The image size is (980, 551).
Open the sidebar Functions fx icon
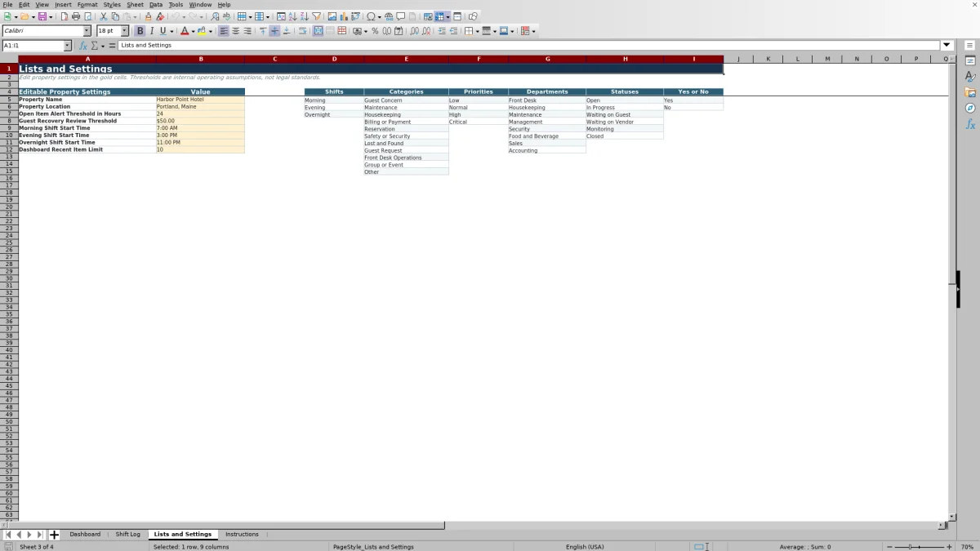click(970, 124)
